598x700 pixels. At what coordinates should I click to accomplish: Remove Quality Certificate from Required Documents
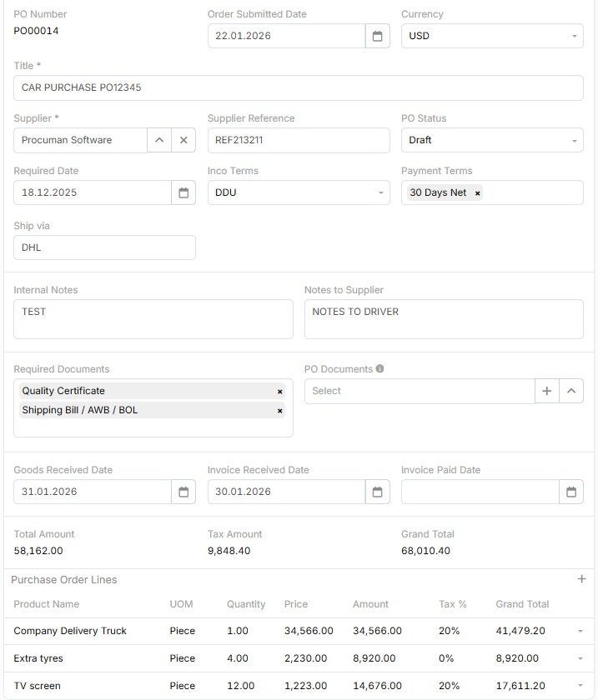click(279, 391)
